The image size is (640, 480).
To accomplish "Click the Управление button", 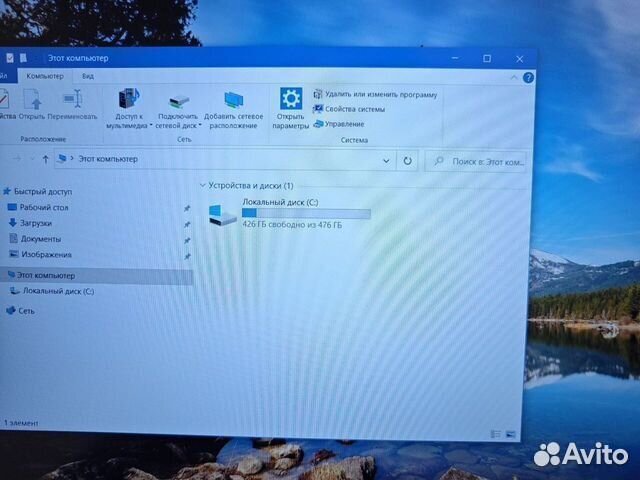I will pos(339,124).
